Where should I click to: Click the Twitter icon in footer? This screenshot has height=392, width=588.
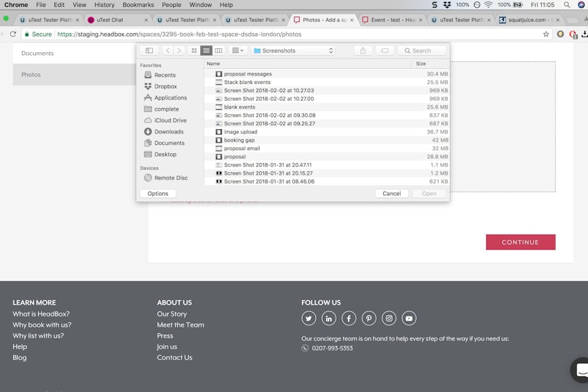309,318
